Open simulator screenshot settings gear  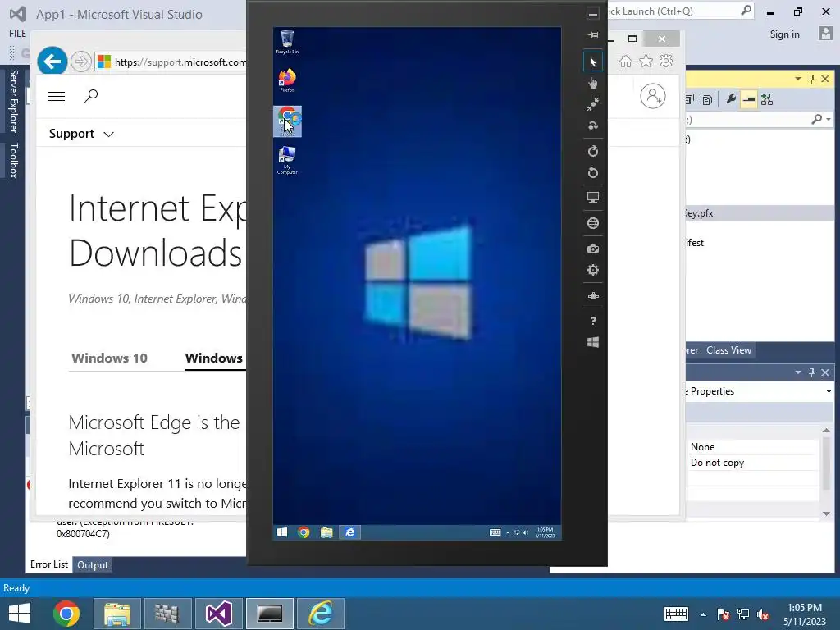tap(593, 270)
